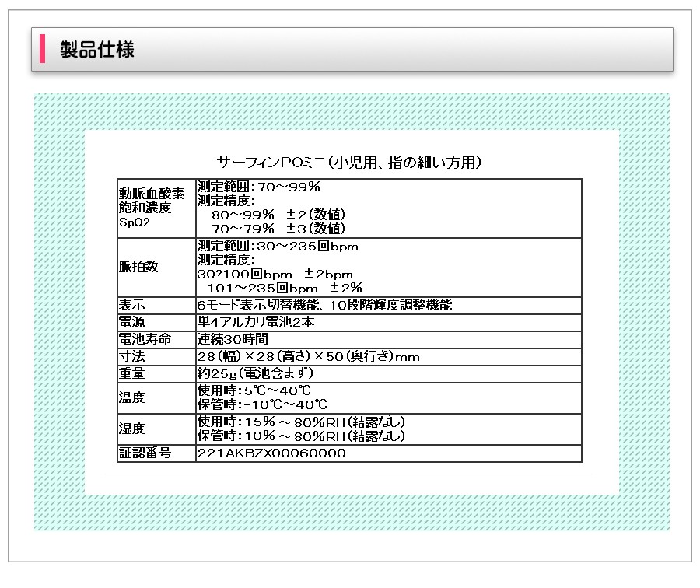
Task: Click the 重量 row label
Action: pyautogui.click(x=131, y=373)
